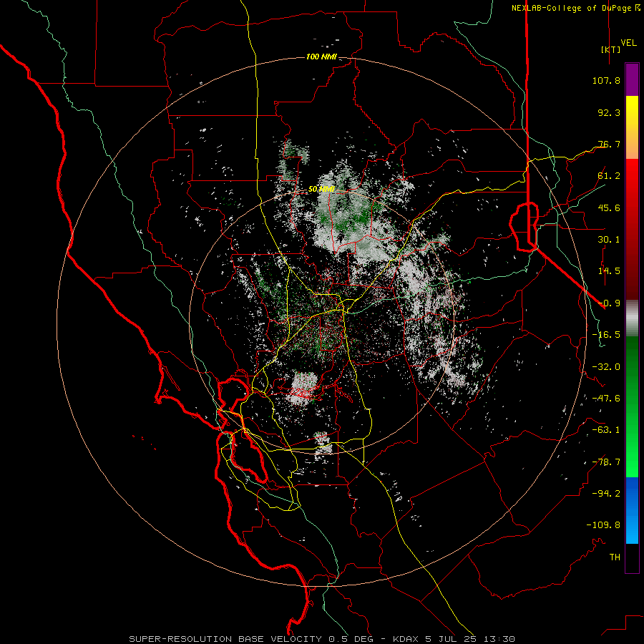
Task: Select the 45.6 velocity scale value
Action: point(609,208)
